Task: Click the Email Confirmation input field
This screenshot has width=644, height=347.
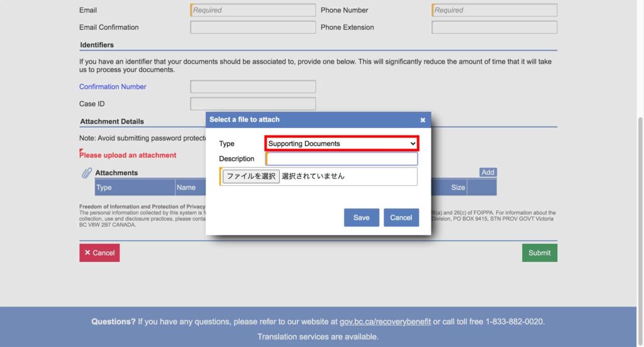Action: pos(253,27)
